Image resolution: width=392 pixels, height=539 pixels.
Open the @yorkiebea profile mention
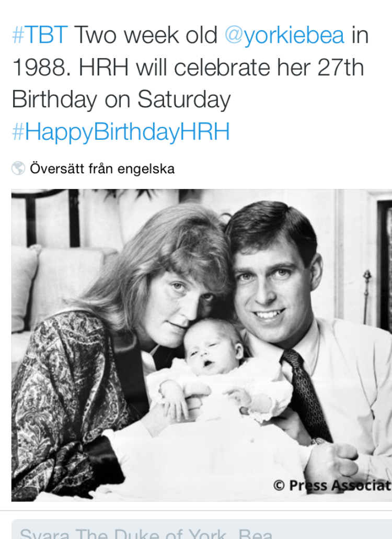pos(284,36)
